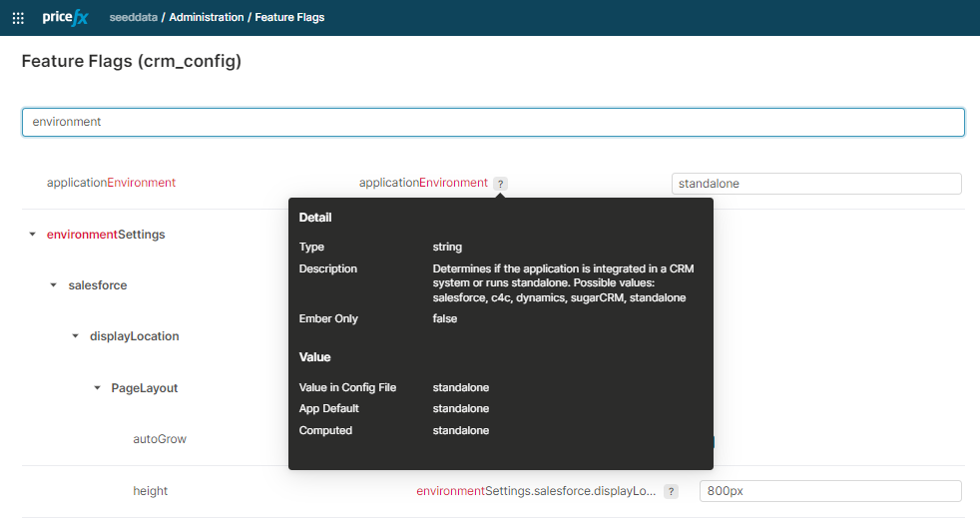Click the Feature Flags (crm_config) heading
980x525 pixels.
132,62
